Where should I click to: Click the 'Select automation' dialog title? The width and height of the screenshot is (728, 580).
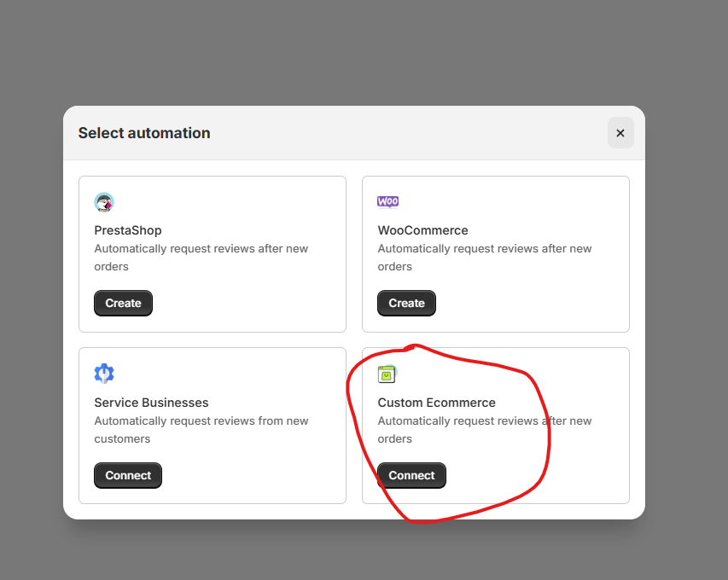tap(144, 133)
